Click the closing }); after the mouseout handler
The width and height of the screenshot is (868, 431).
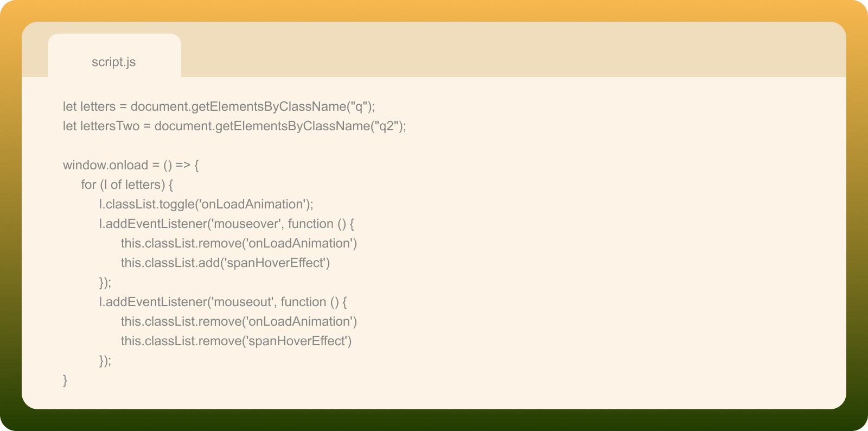(x=105, y=360)
